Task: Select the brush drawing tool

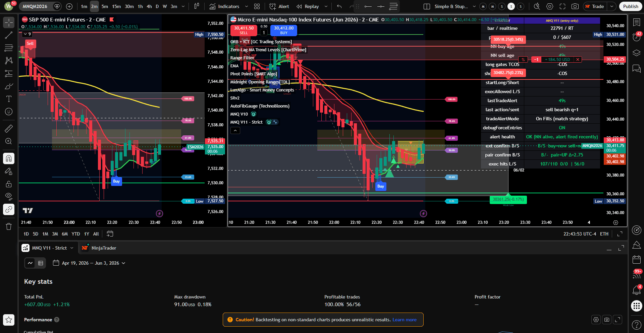Action: tap(9, 86)
